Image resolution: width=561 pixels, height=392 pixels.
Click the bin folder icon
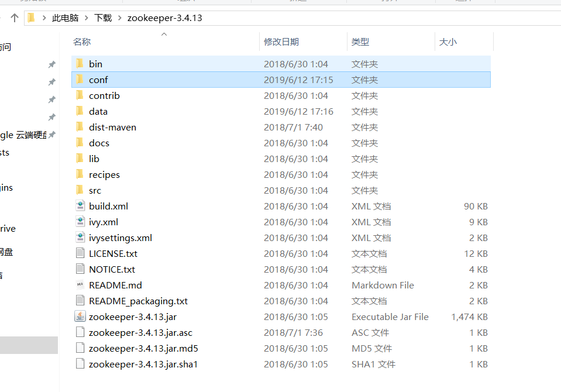pos(80,64)
